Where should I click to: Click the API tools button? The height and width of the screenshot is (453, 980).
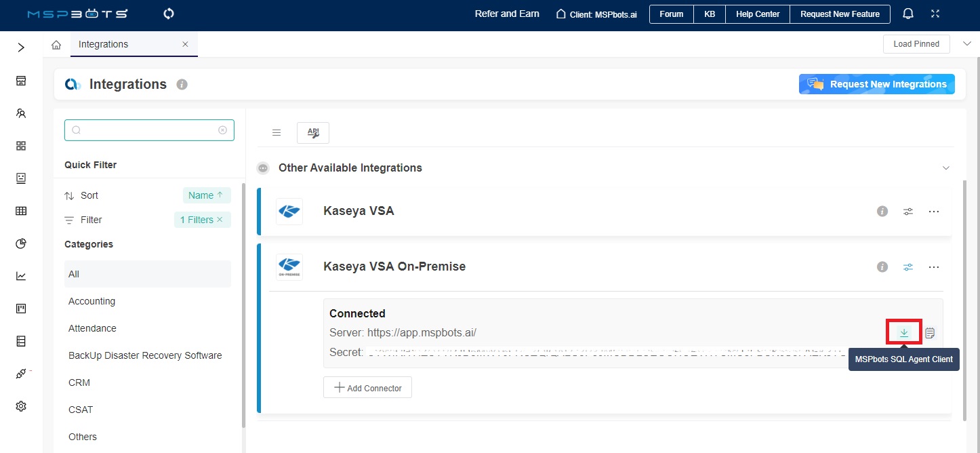[313, 133]
